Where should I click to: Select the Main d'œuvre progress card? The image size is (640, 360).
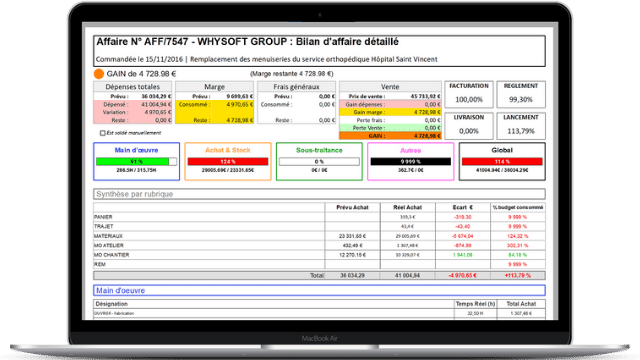(136, 161)
